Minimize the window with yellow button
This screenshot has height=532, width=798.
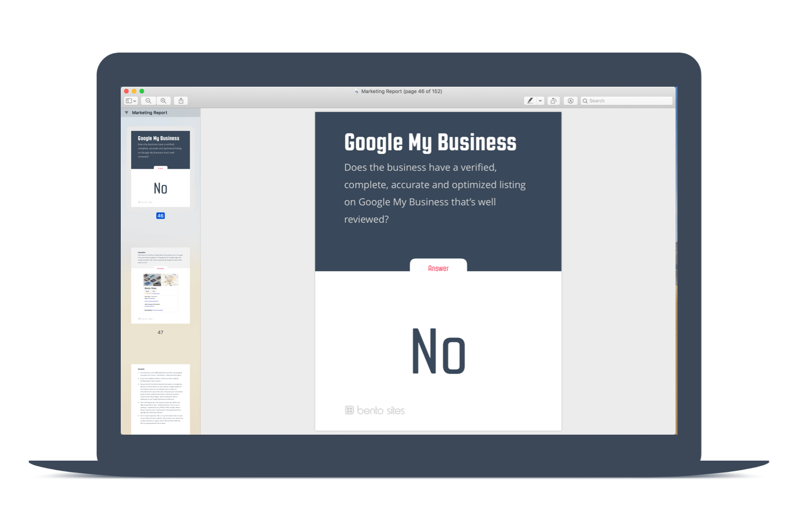click(134, 92)
